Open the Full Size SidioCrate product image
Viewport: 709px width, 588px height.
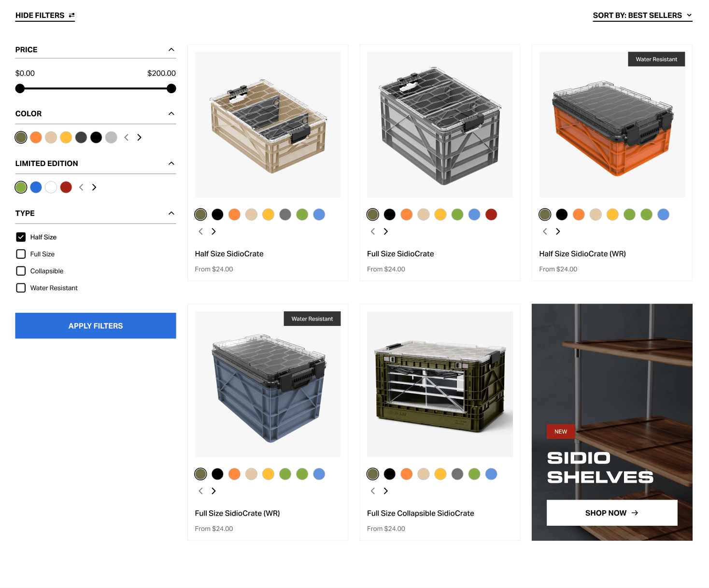click(440, 125)
